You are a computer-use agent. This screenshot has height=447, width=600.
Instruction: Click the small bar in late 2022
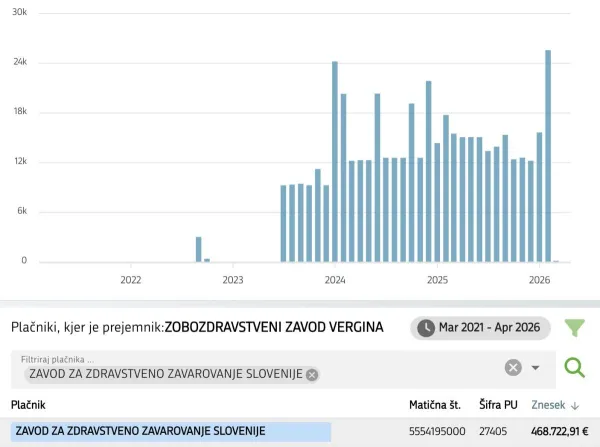coord(199,249)
